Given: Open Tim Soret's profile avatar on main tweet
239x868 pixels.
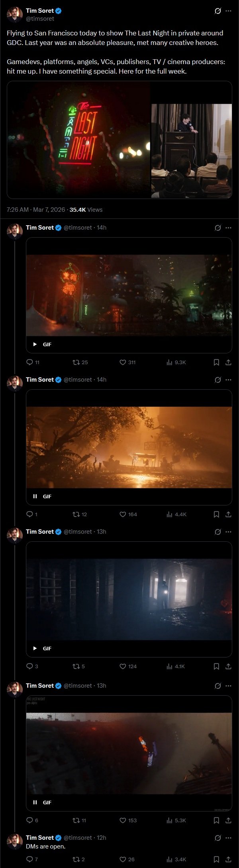Looking at the screenshot, I should coord(14,15).
